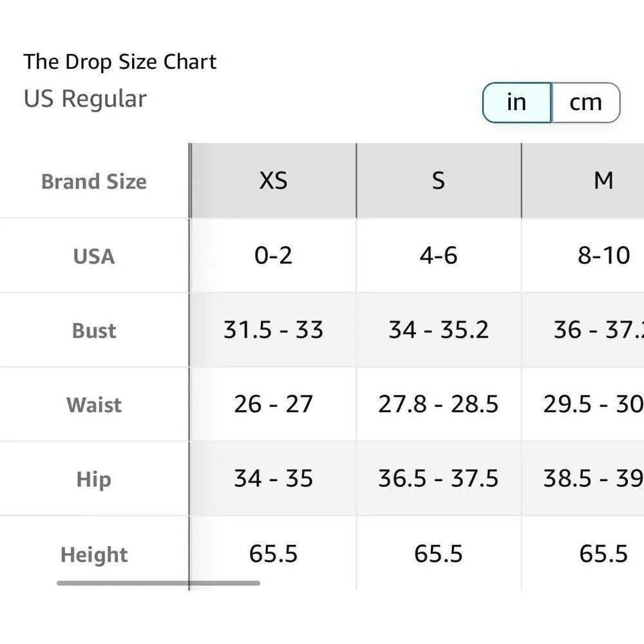Click the S USA size cell 4-6
Image resolution: width=644 pixels, height=644 pixels.
coord(439,256)
